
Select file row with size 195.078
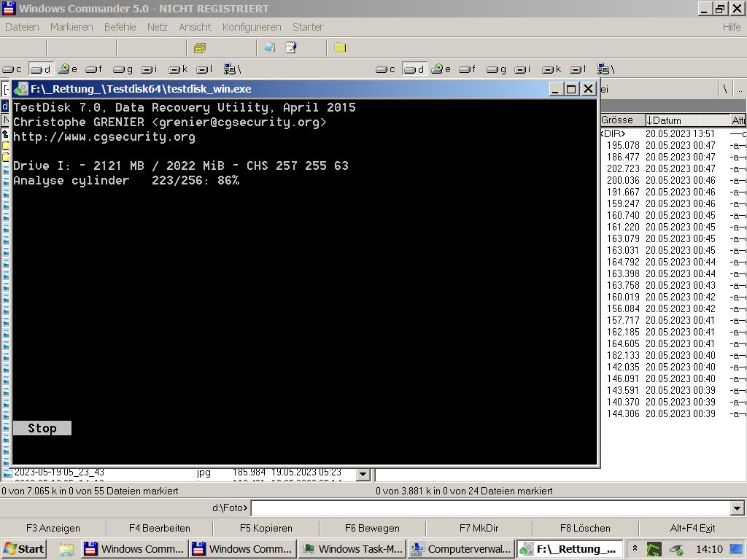[x=673, y=145]
